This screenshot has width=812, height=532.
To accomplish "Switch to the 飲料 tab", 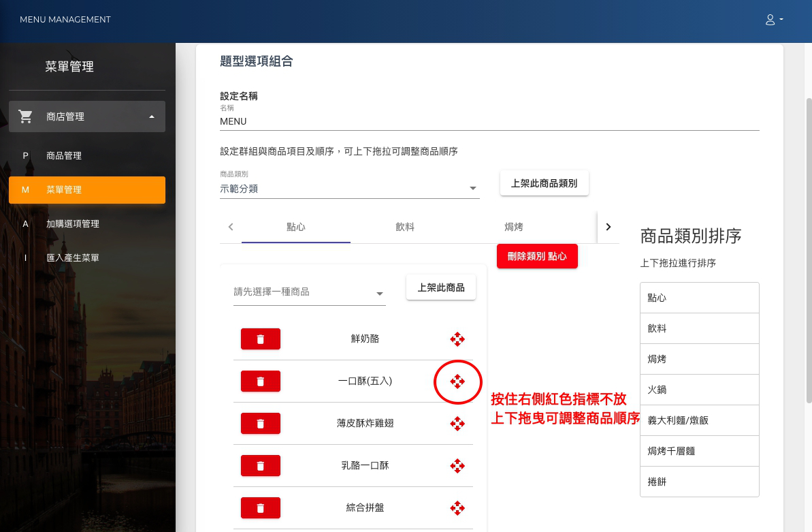I will pos(405,227).
